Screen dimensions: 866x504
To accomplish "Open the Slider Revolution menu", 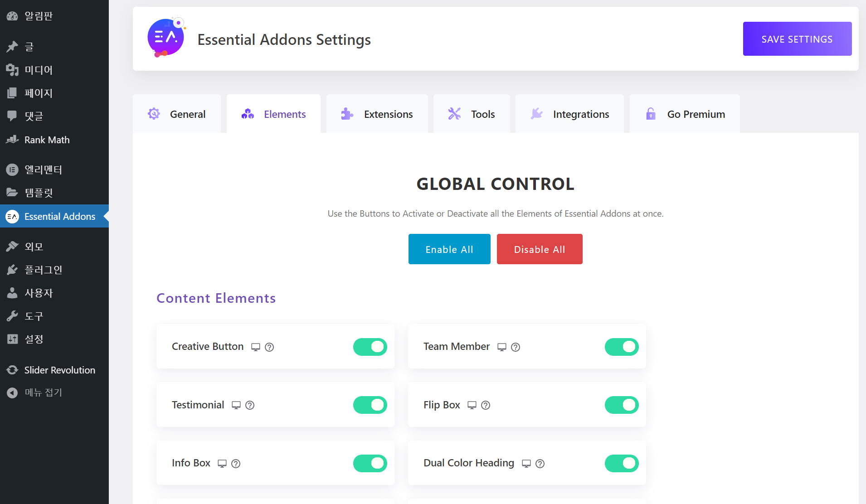I will click(54, 370).
